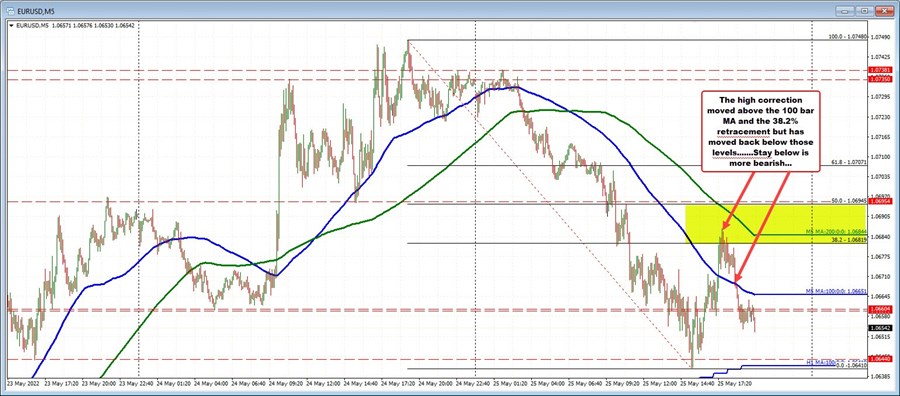Viewport: 900px width, 396px height.
Task: Click the Fibonacci label 61.8 - 1.07071
Action: coord(849,162)
